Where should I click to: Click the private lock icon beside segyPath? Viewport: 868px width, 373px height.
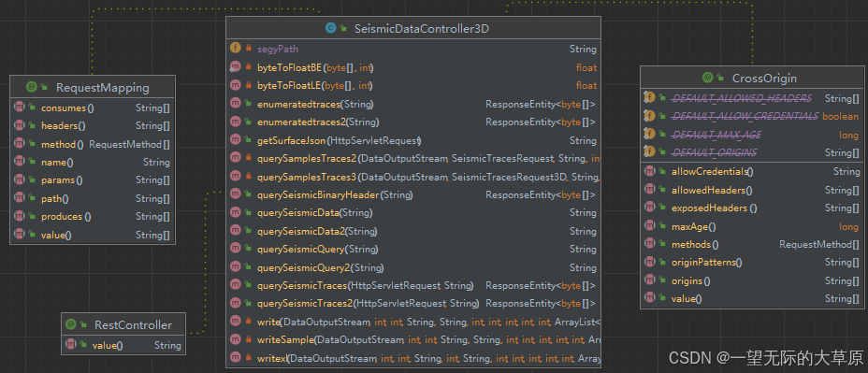click(249, 49)
